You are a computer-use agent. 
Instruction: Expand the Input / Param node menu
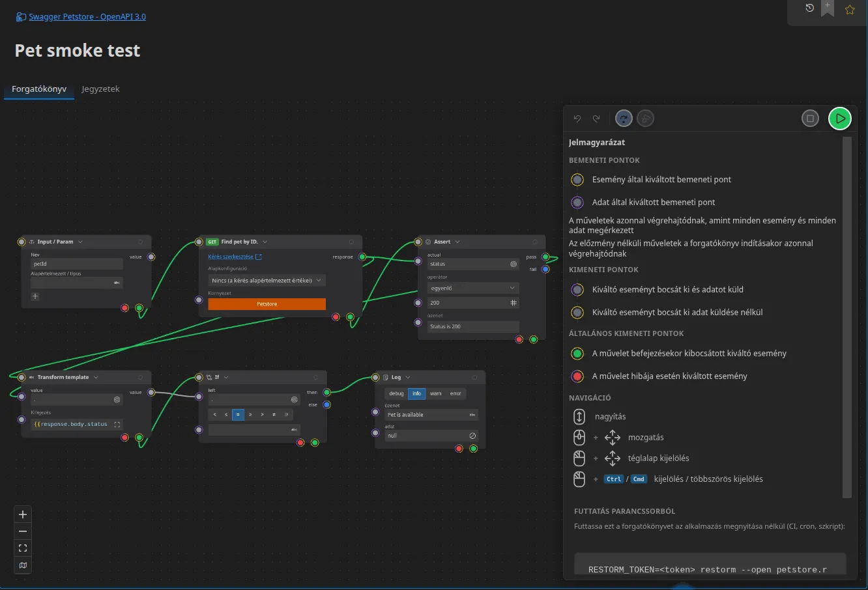click(80, 242)
